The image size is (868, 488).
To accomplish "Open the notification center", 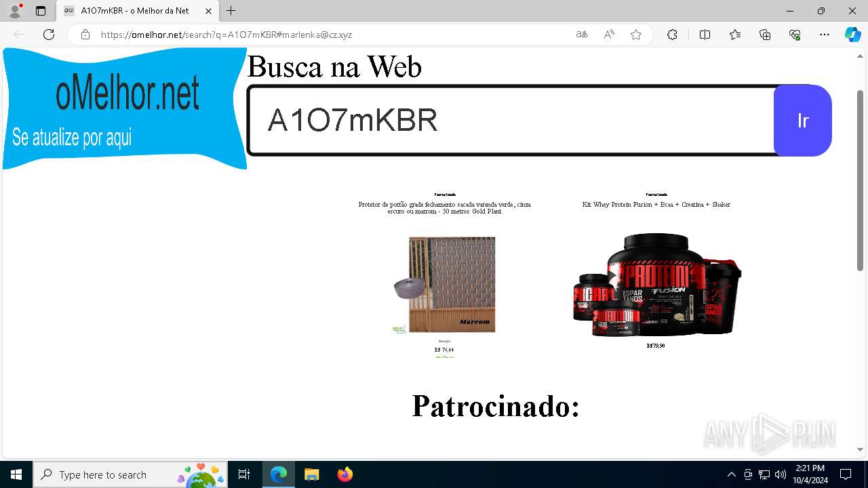I will click(846, 474).
